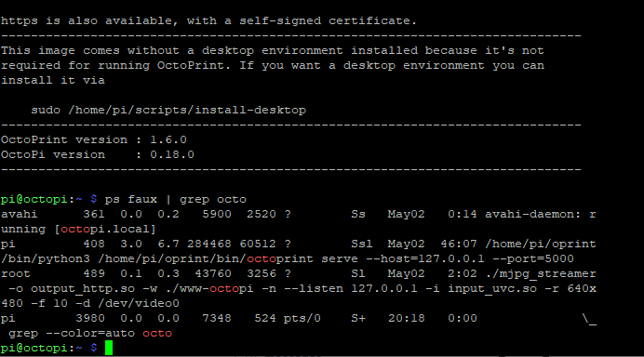Viewport: 644px width, 357px height.
Task: Click '--port=5000' argument text
Action: point(533,259)
